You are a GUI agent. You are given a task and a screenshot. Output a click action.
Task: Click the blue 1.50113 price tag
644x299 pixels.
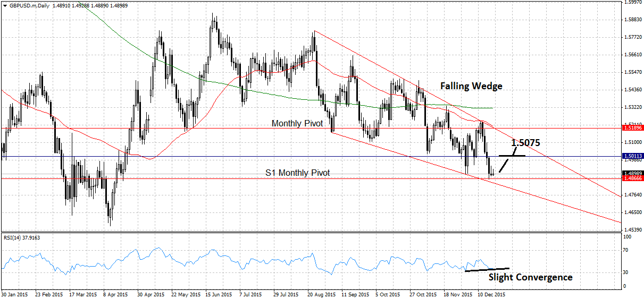click(632, 156)
